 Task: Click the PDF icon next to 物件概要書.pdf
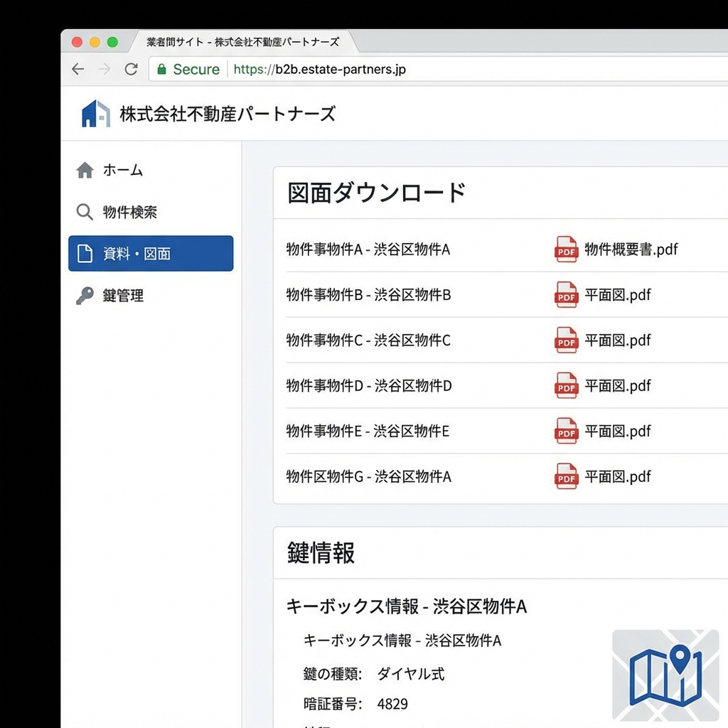(565, 250)
